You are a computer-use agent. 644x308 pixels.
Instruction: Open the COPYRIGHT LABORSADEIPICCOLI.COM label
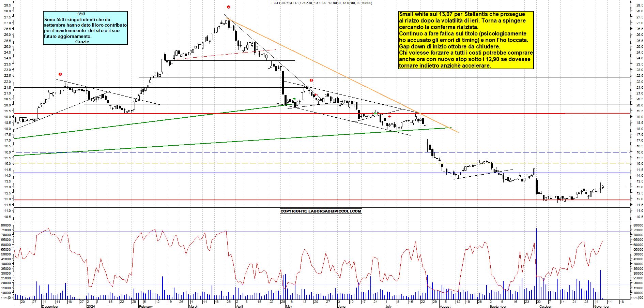pyautogui.click(x=321, y=211)
